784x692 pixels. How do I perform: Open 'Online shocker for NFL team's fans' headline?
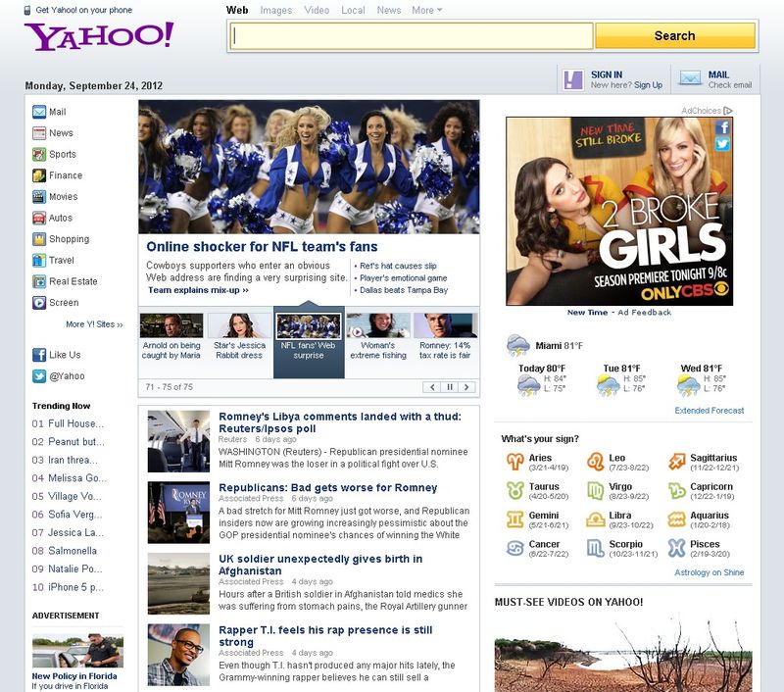click(262, 246)
